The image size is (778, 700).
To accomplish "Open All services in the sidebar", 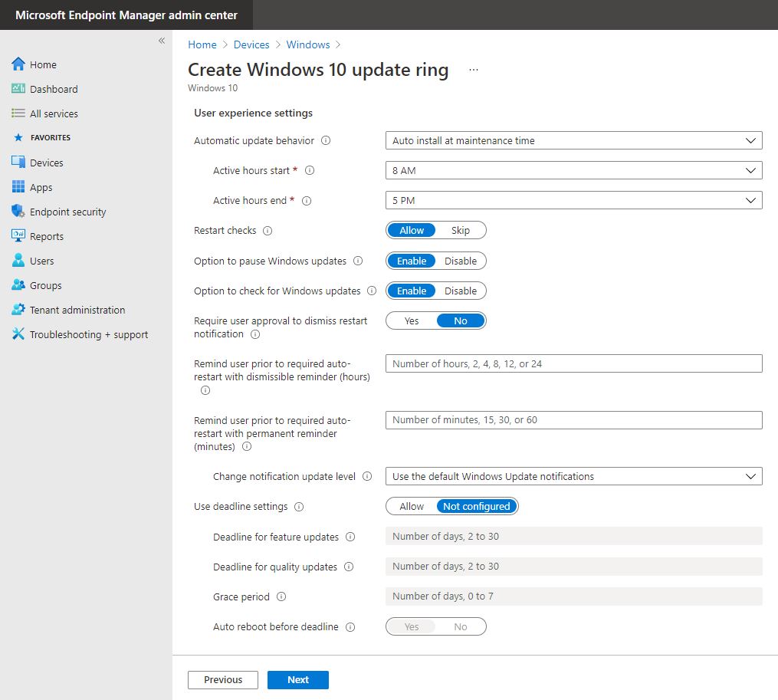I will tap(54, 113).
